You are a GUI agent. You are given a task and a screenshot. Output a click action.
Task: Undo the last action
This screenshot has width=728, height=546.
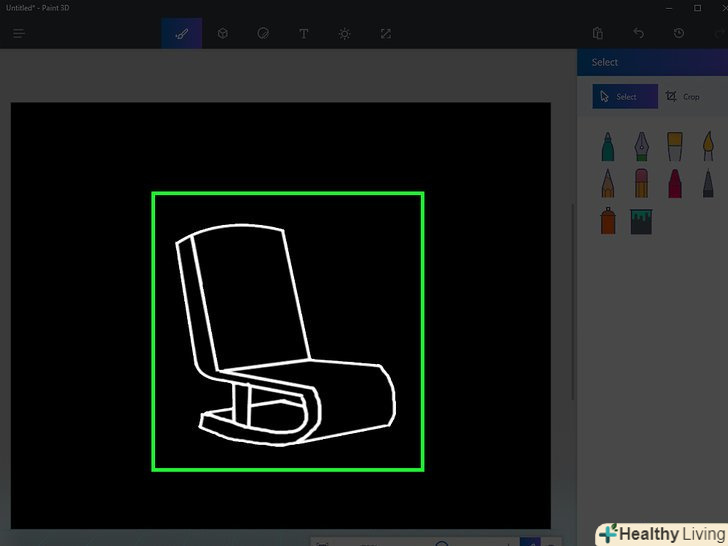(x=639, y=33)
